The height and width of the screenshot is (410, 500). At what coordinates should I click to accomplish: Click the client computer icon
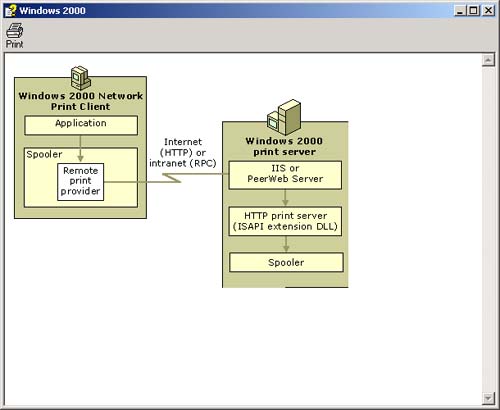click(x=81, y=78)
